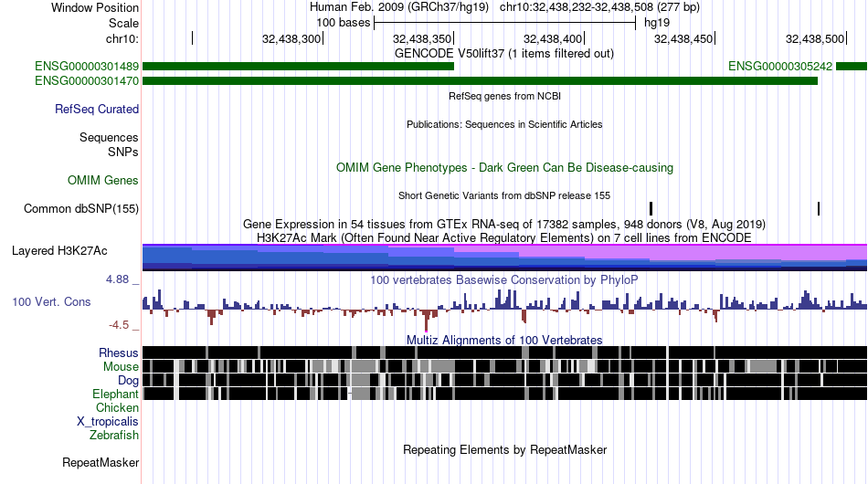Click the PhyloP conservation histogram
This screenshot has width=868, height=484.
[x=504, y=309]
